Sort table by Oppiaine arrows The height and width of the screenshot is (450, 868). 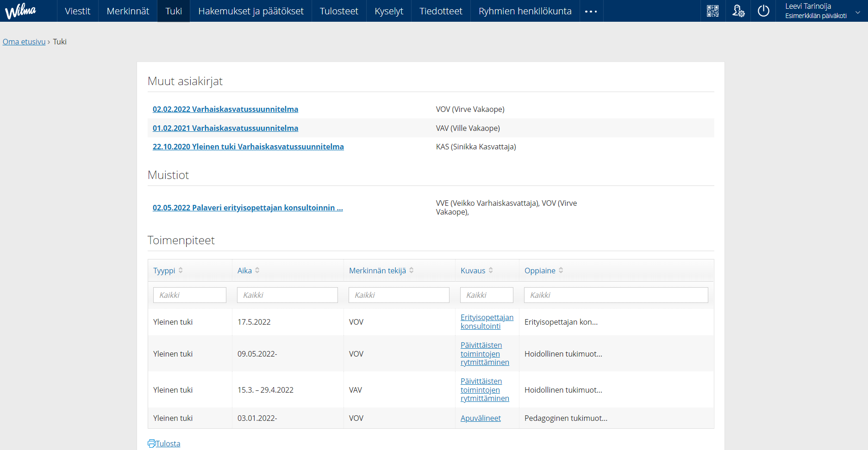tap(561, 271)
